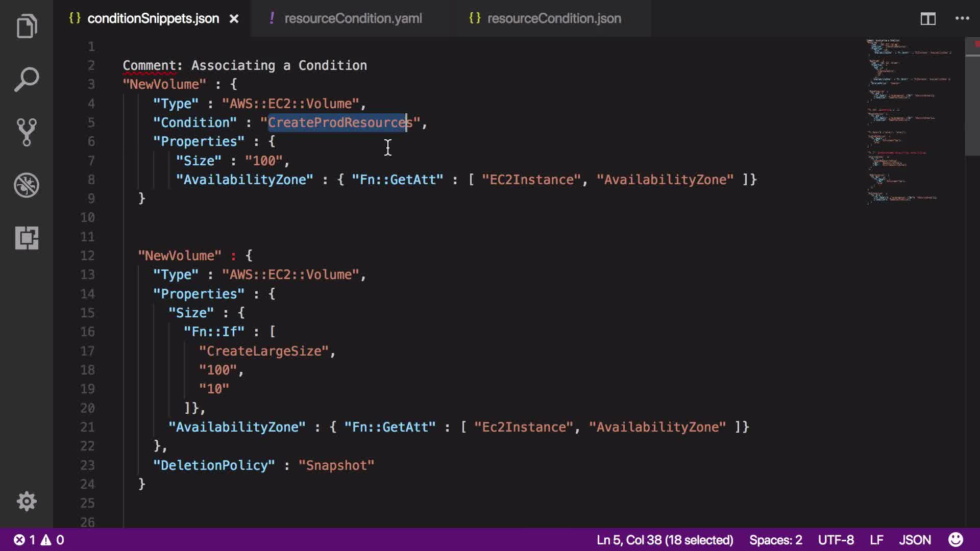Close the conditionSnippets.json tab
This screenshot has height=551, width=980.
pos(234,19)
